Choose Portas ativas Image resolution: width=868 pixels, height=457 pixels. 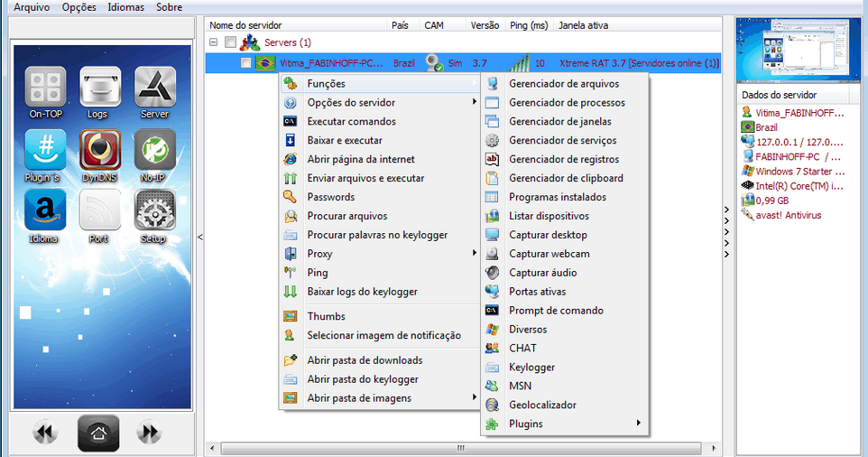564,292
